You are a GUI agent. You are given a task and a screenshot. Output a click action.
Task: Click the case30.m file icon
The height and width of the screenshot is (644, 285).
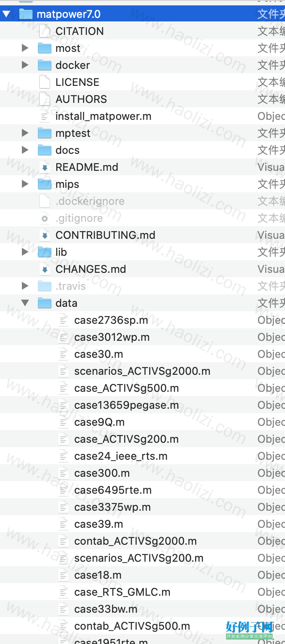[63, 354]
